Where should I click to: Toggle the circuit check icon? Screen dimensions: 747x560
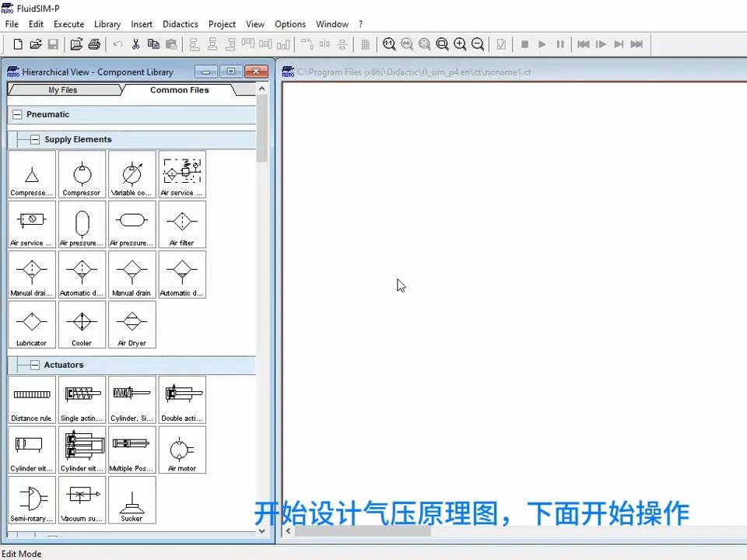point(502,44)
